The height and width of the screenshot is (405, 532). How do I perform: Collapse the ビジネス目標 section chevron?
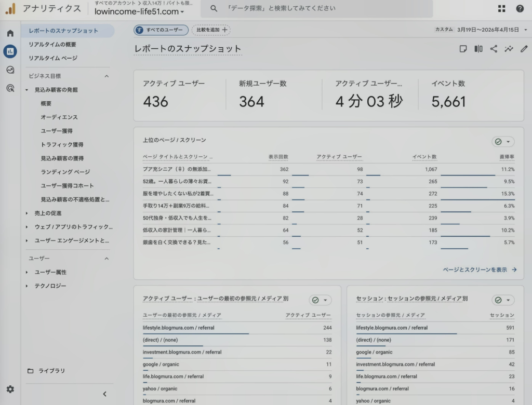click(x=107, y=76)
